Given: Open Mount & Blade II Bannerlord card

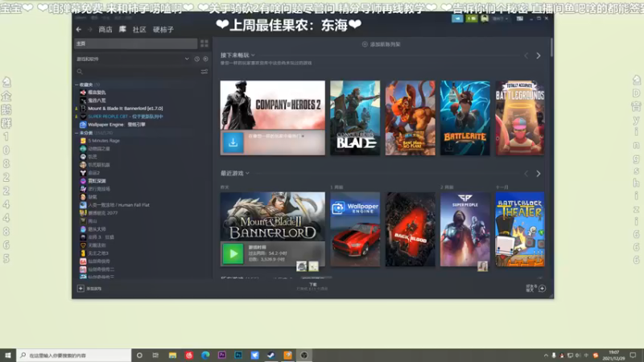Looking at the screenshot, I should pos(273,216).
